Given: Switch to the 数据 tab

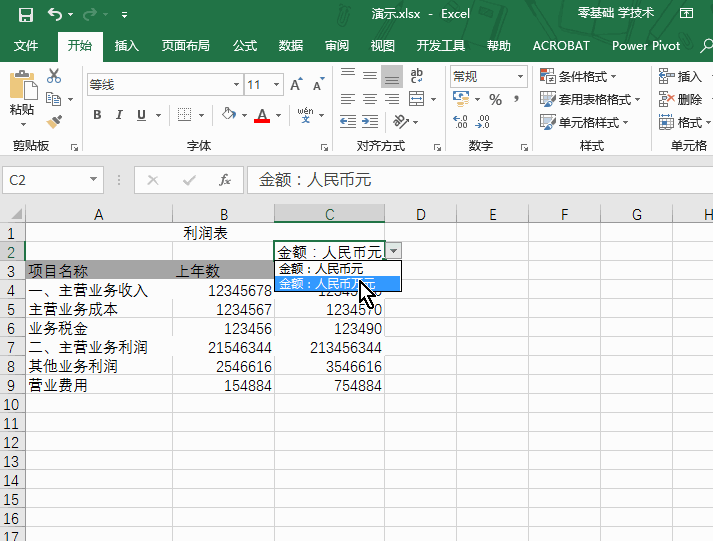Looking at the screenshot, I should click(x=291, y=46).
